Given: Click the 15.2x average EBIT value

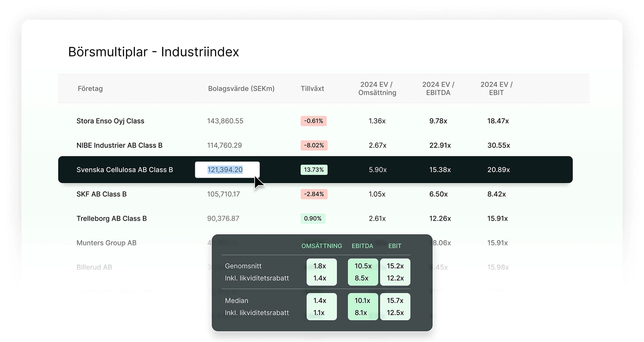Looking at the screenshot, I should tap(395, 266).
